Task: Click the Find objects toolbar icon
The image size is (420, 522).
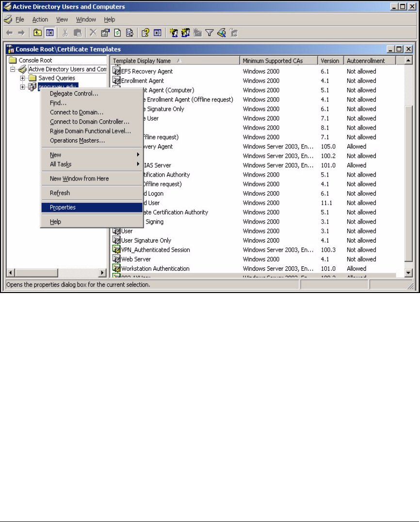Action: pyautogui.click(x=222, y=33)
